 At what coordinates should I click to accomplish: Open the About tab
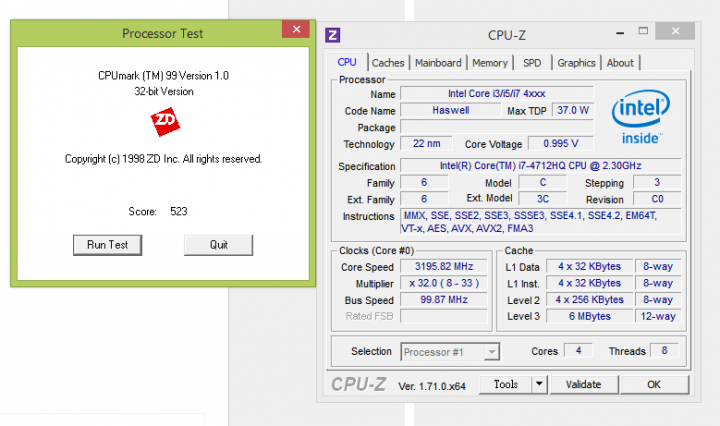[620, 63]
